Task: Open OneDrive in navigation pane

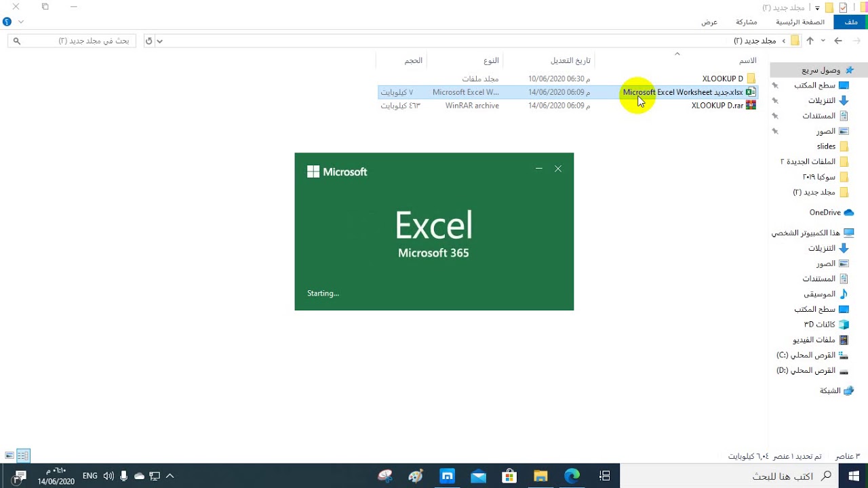Action: (831, 212)
